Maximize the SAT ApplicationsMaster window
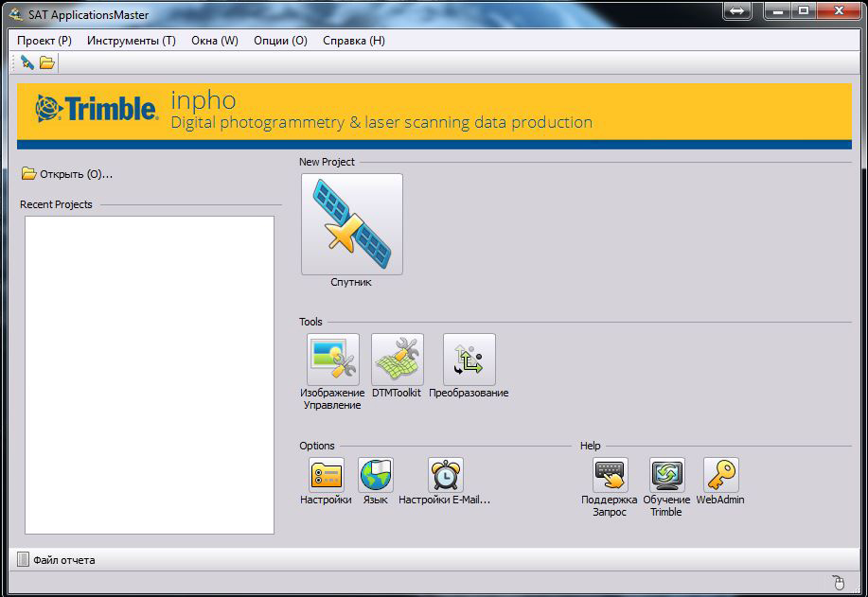Image resolution: width=868 pixels, height=597 pixels. point(804,10)
